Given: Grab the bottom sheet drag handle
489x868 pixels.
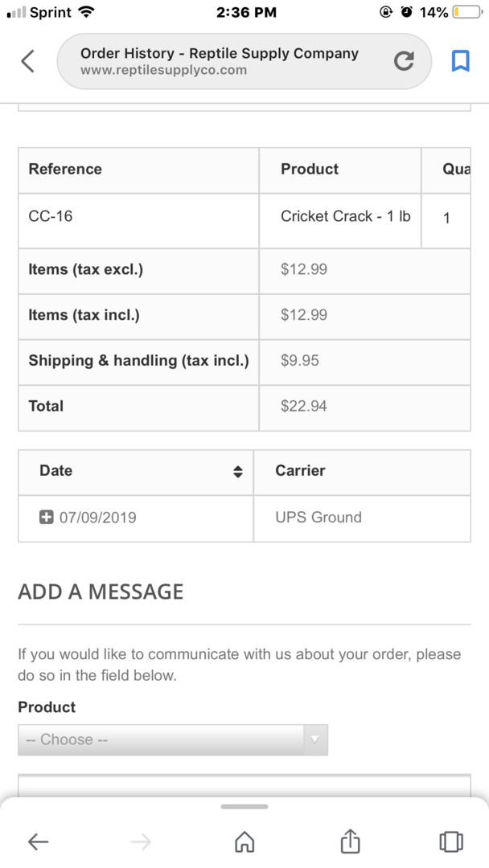Looking at the screenshot, I should click(x=244, y=807).
